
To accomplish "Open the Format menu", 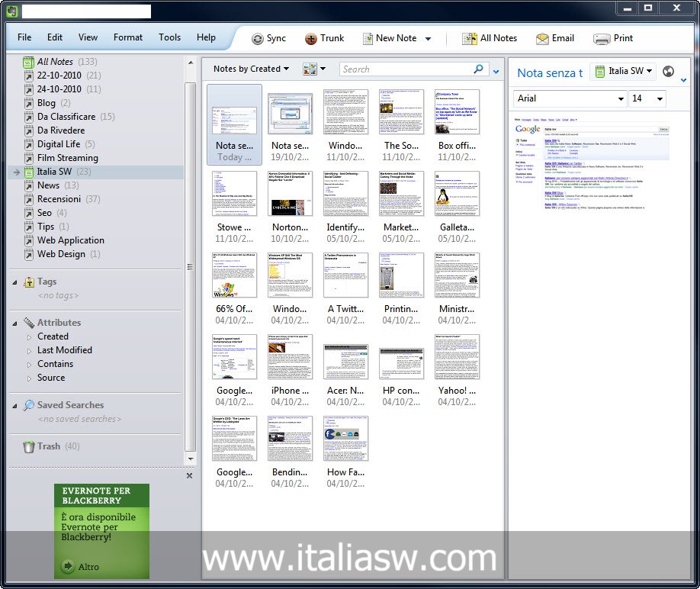I will click(127, 37).
